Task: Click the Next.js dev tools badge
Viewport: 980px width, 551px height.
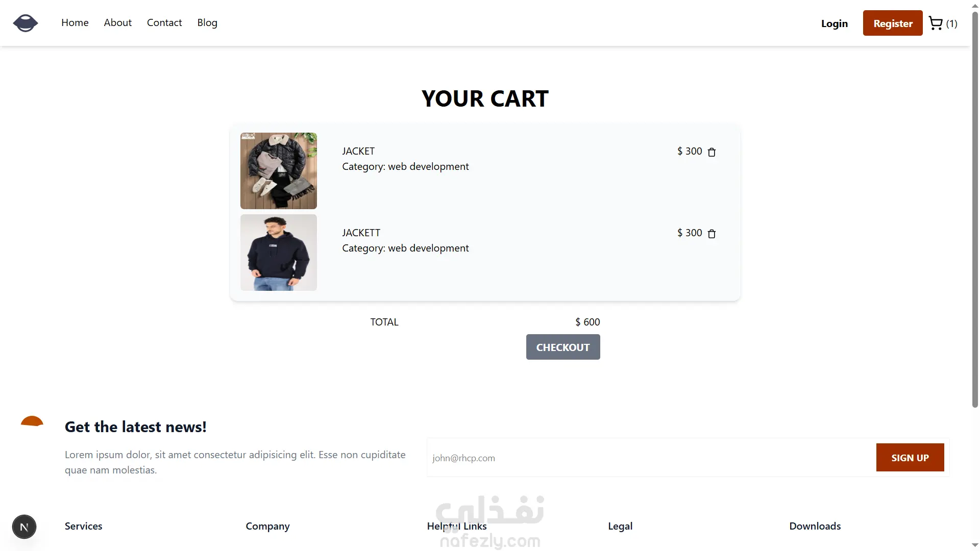Action: [x=24, y=527]
